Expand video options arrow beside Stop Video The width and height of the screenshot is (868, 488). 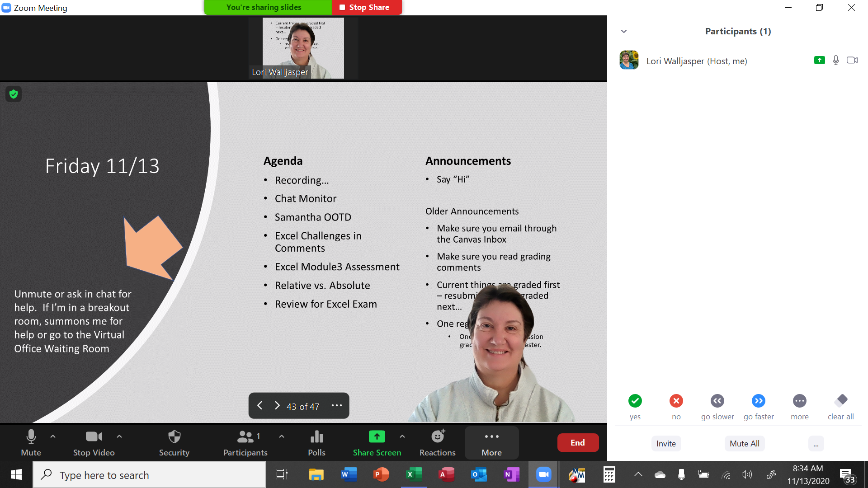119,436
